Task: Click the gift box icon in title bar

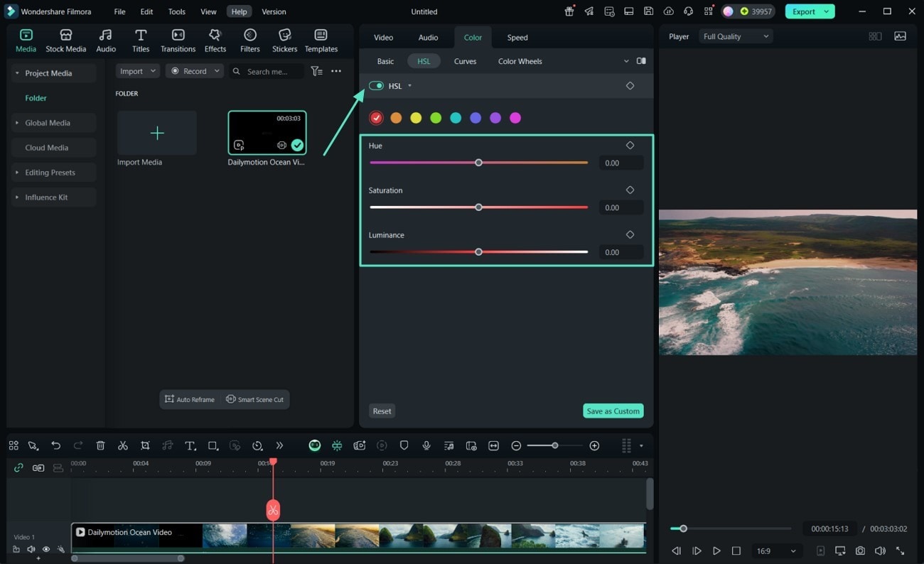Action: coord(569,11)
